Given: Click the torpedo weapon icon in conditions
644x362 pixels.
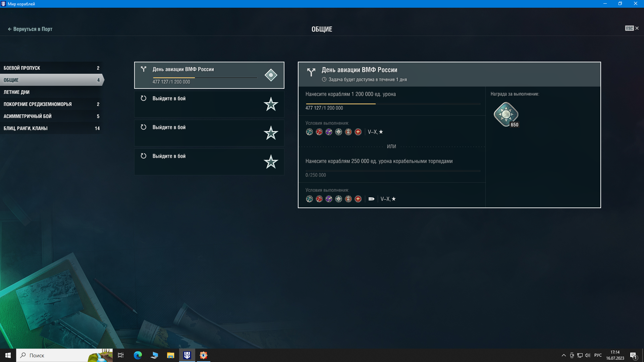Looking at the screenshot, I should pyautogui.click(x=371, y=199).
